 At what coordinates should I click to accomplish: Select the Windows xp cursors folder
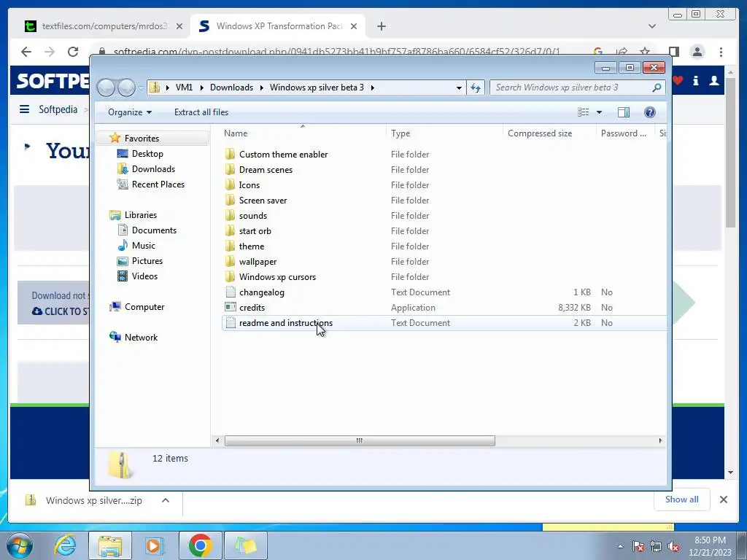tap(277, 276)
